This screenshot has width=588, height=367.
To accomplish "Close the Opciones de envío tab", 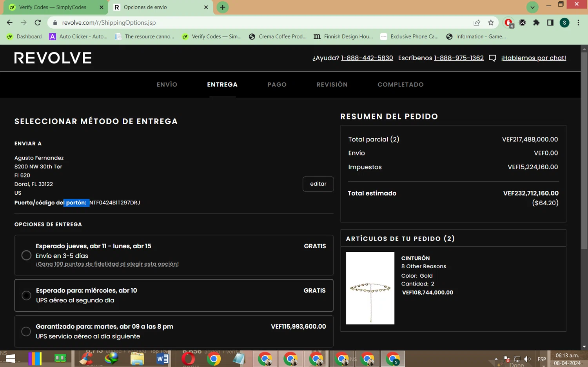I will 206,7.
